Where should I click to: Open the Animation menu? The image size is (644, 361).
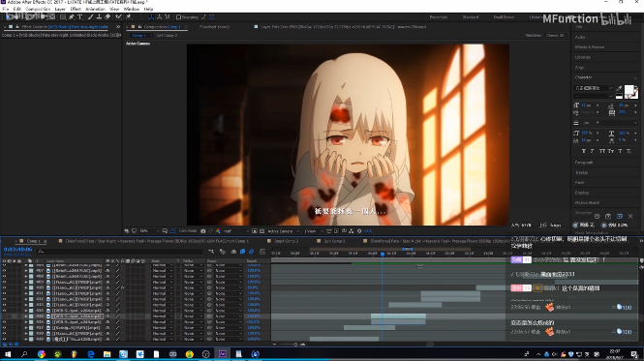tap(95, 9)
